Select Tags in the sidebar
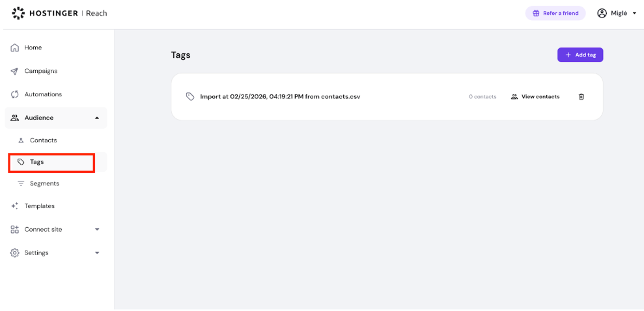The width and height of the screenshot is (644, 311). [x=37, y=162]
